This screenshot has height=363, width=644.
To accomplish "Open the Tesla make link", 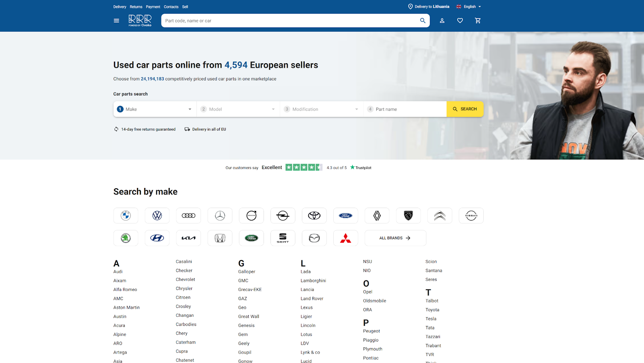I will pos(431,319).
